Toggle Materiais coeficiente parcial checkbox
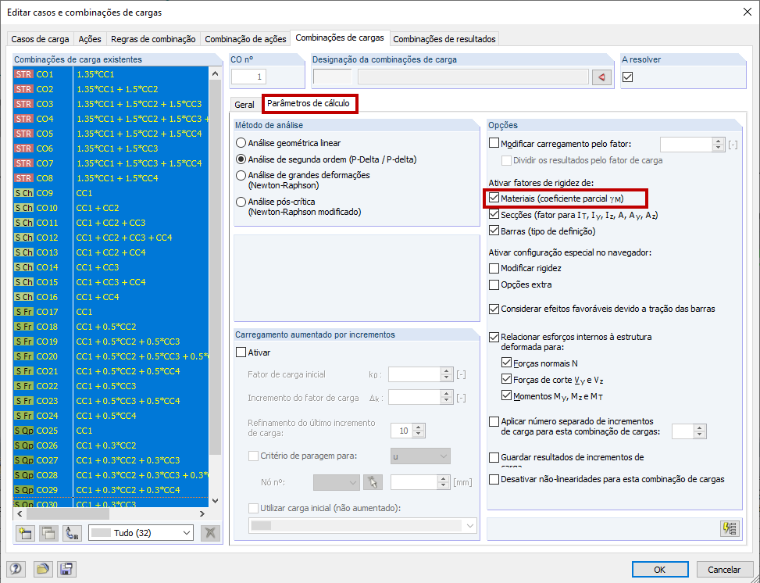760x583 pixels. coord(494,198)
